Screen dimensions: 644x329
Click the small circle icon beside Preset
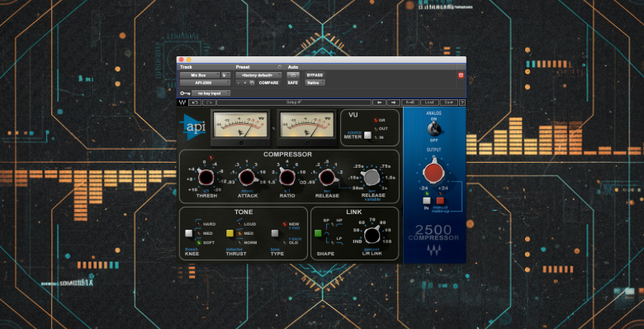click(280, 67)
